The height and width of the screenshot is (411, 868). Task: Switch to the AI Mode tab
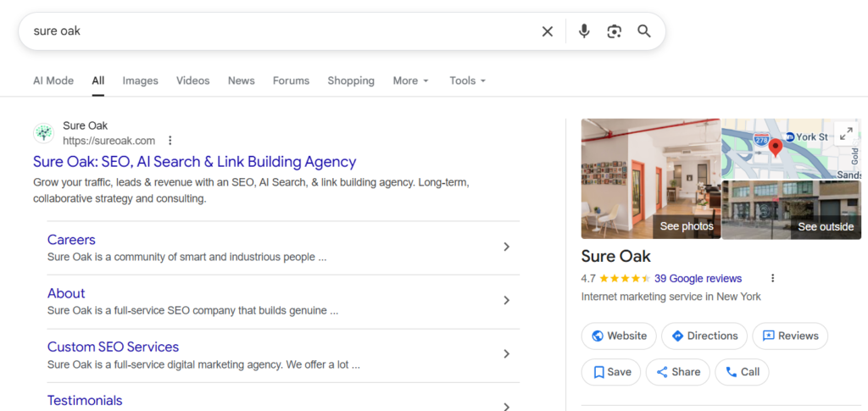(x=53, y=81)
